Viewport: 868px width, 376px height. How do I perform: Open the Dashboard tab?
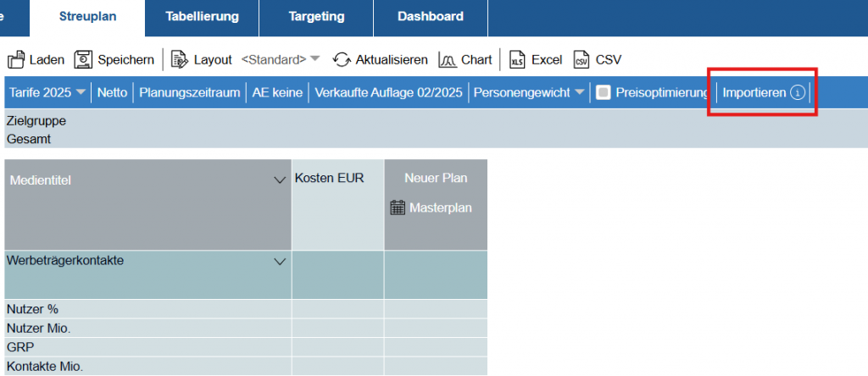click(431, 16)
